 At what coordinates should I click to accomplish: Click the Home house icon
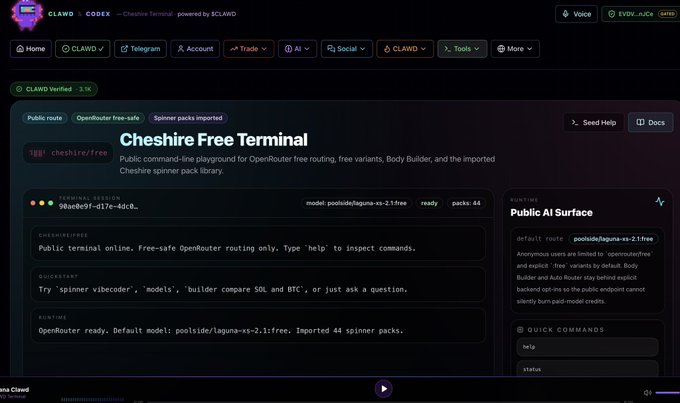[20, 49]
